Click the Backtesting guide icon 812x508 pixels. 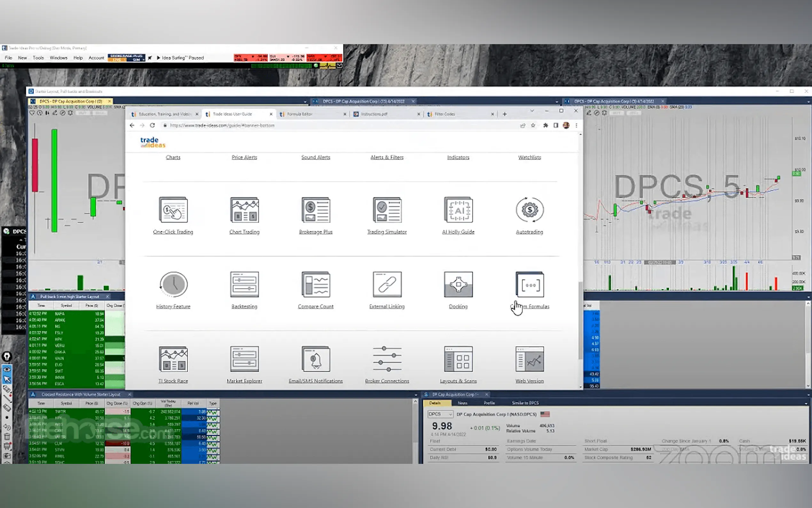244,285
